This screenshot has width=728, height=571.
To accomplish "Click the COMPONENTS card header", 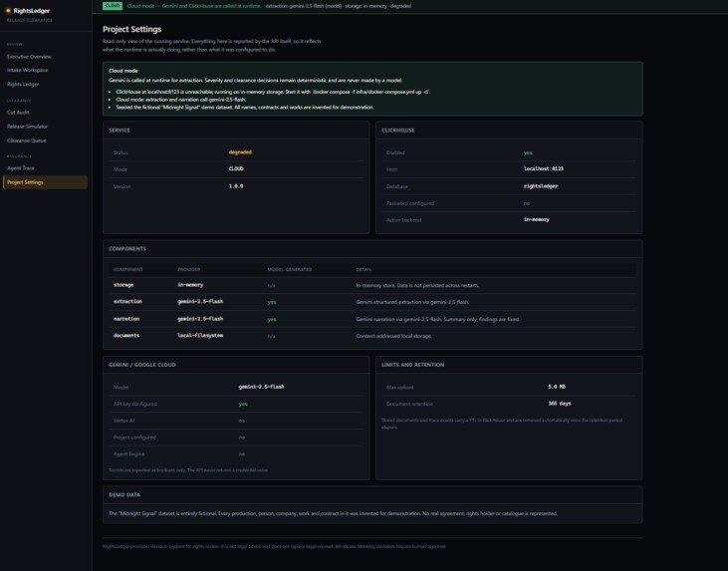I will (x=127, y=249).
